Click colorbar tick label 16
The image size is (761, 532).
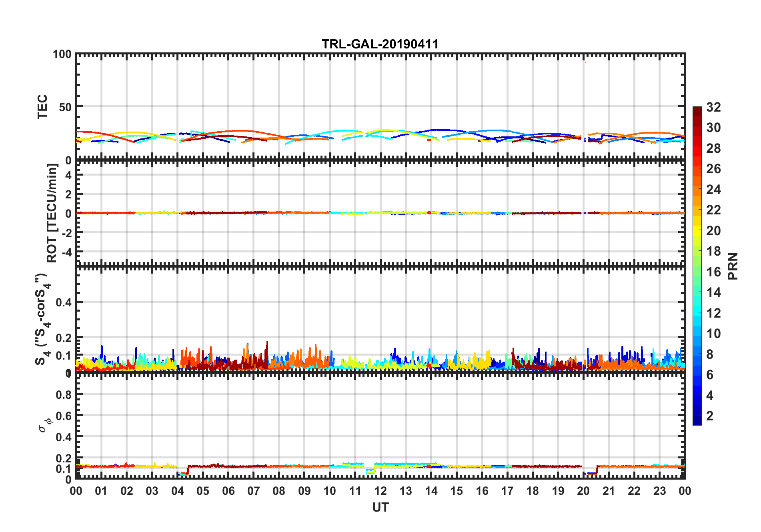point(714,272)
